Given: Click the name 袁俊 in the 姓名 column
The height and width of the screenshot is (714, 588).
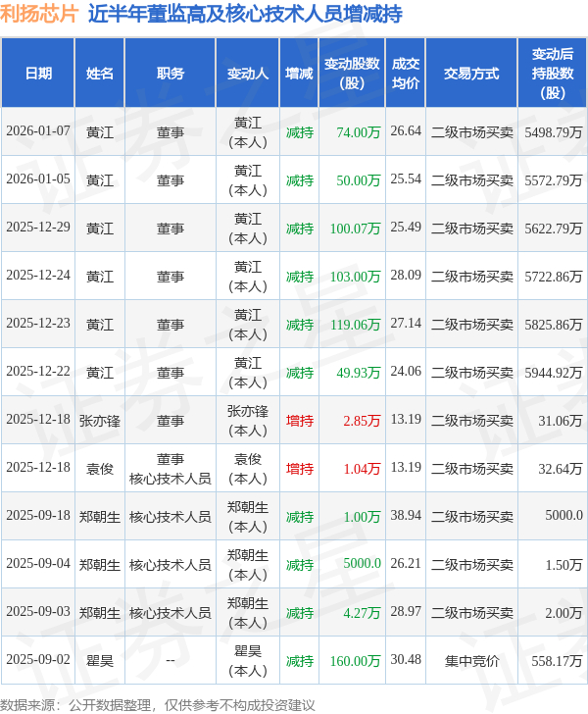Looking at the screenshot, I should [x=100, y=469].
